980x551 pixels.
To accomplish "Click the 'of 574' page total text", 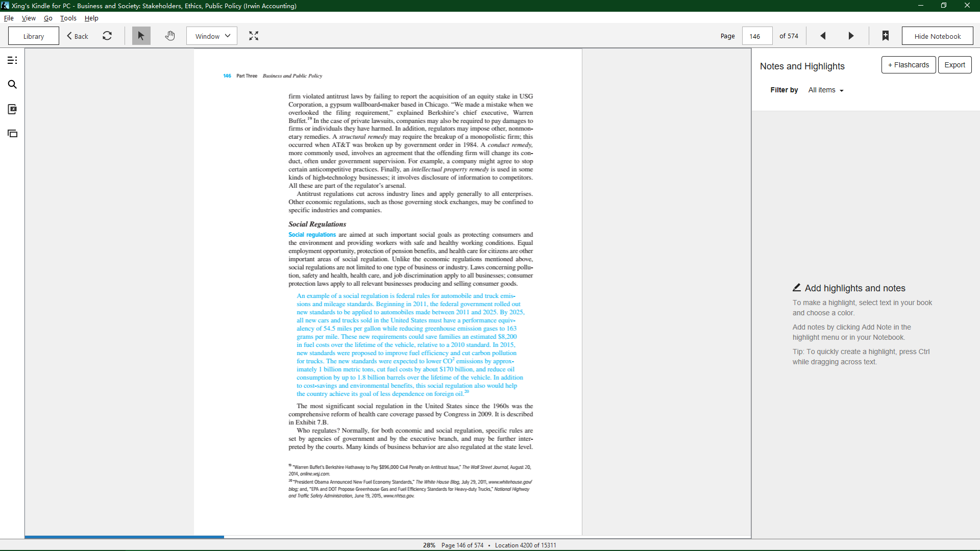I will 789,36.
